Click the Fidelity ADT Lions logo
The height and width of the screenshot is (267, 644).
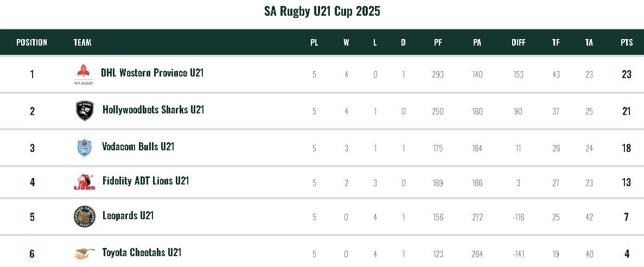point(84,182)
